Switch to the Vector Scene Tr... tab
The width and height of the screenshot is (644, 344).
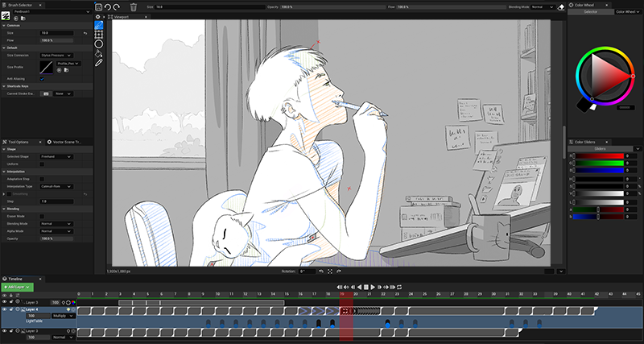69,141
